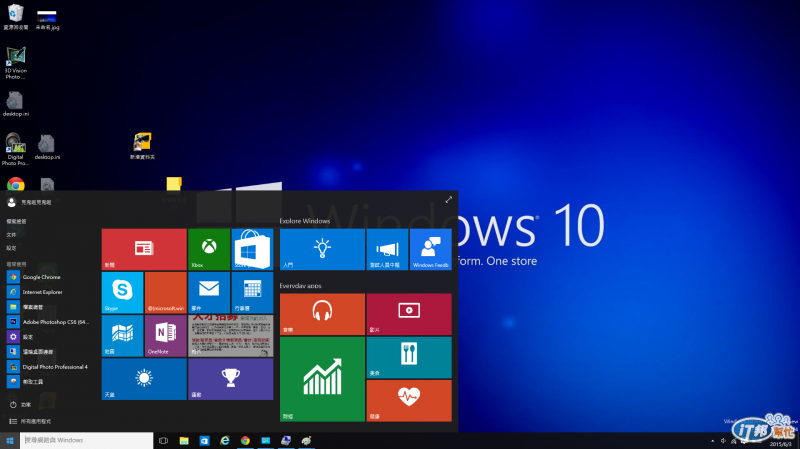Click the volume speaker tray icon
The image size is (800, 449).
[x=723, y=441]
